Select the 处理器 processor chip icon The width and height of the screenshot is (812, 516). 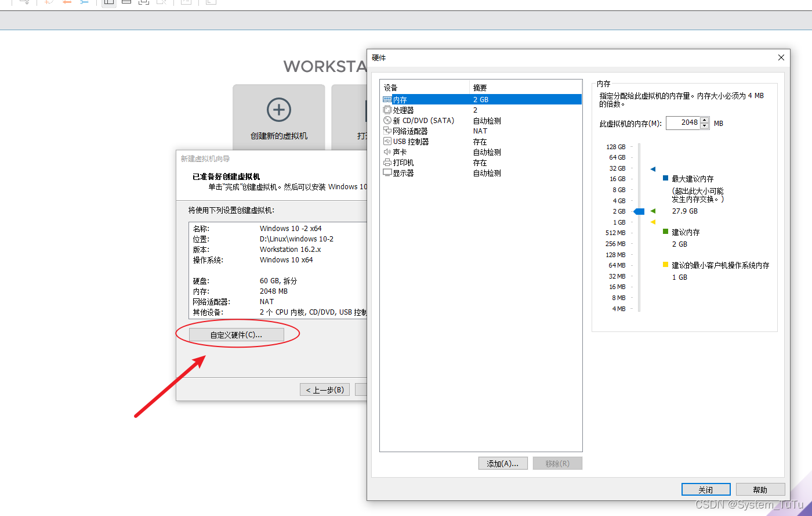pos(387,110)
